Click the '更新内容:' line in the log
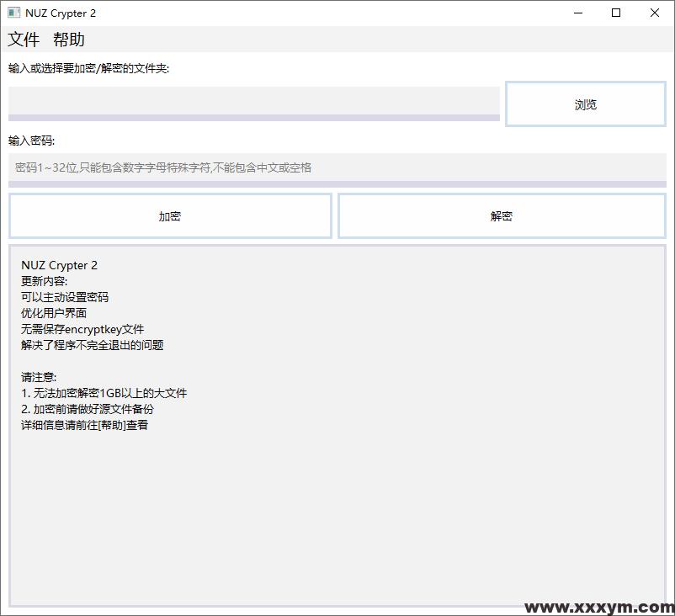Screen dimensions: 675x616 pyautogui.click(x=45, y=281)
